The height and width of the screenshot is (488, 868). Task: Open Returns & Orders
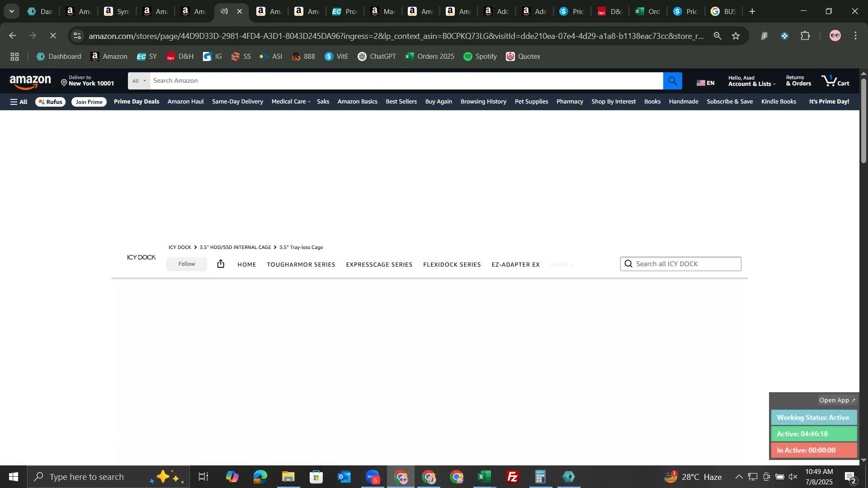[798, 81]
